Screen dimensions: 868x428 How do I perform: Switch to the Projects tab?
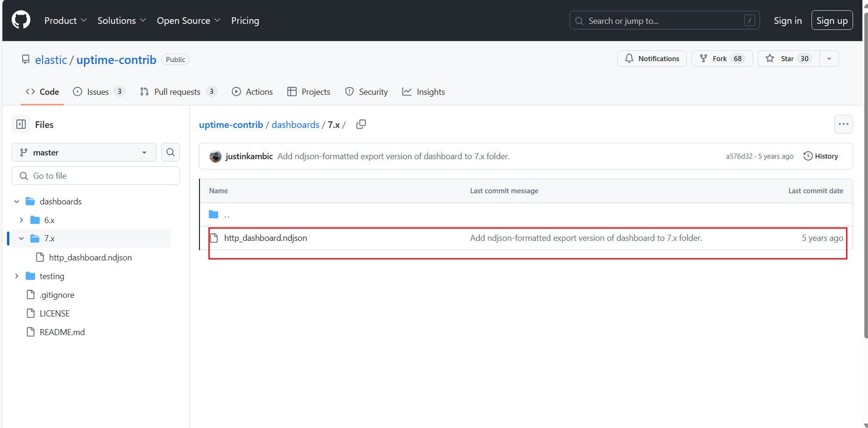pos(309,91)
